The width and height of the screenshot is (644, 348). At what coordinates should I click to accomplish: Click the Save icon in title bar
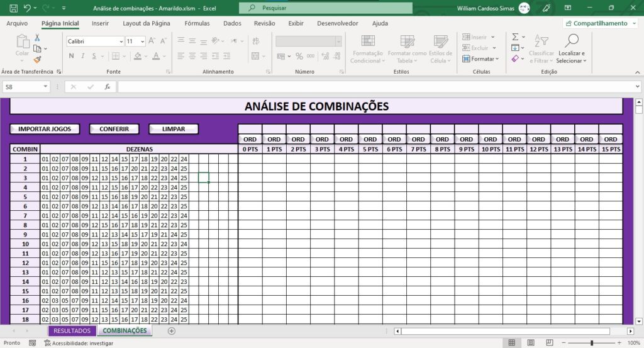tap(13, 8)
